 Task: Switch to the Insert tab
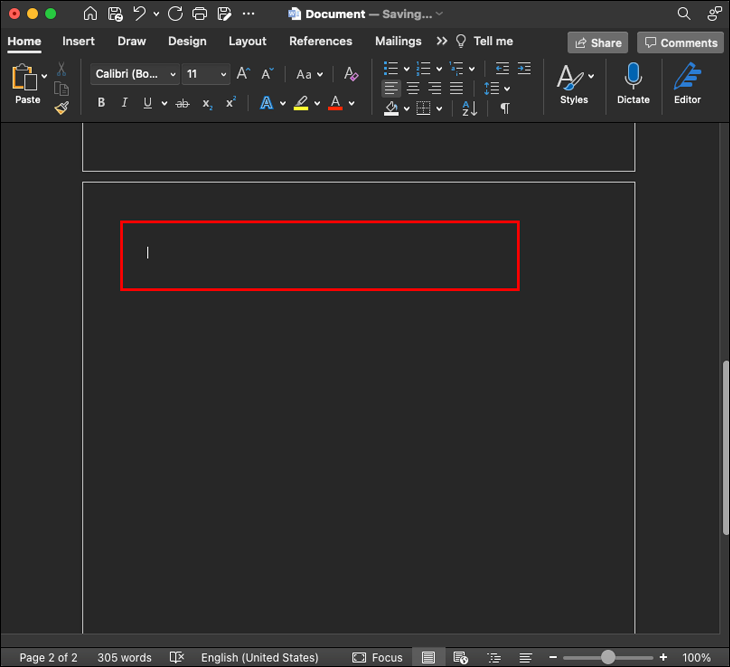(x=79, y=41)
